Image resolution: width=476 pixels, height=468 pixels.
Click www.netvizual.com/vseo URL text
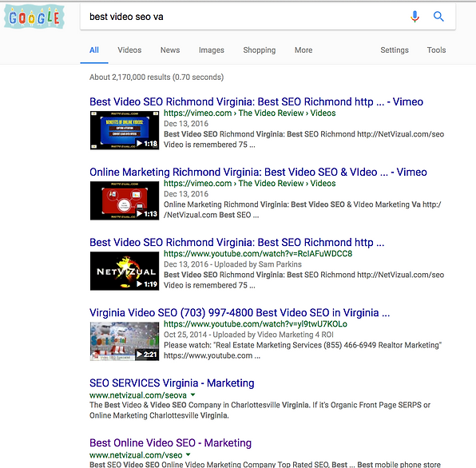pyautogui.click(x=136, y=455)
